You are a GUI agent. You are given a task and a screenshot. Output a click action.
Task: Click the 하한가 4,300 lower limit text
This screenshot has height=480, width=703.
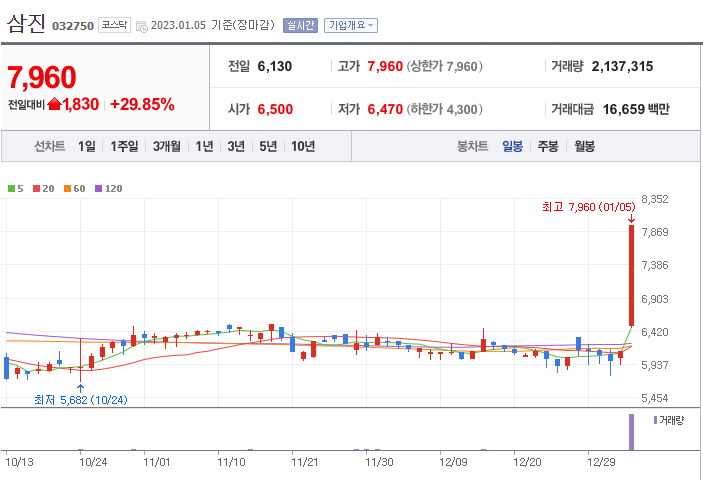[x=444, y=109]
